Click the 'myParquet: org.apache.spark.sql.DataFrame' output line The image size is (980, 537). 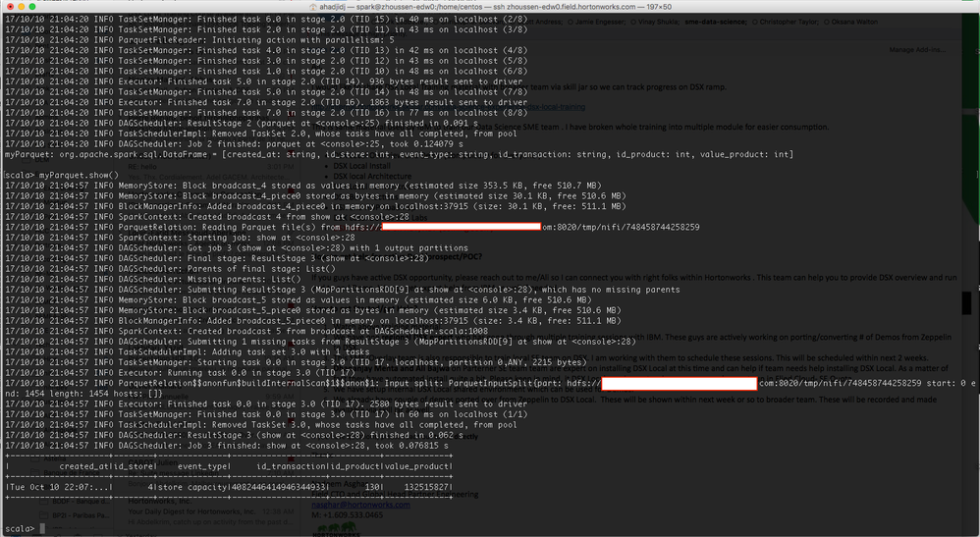[x=399, y=154]
